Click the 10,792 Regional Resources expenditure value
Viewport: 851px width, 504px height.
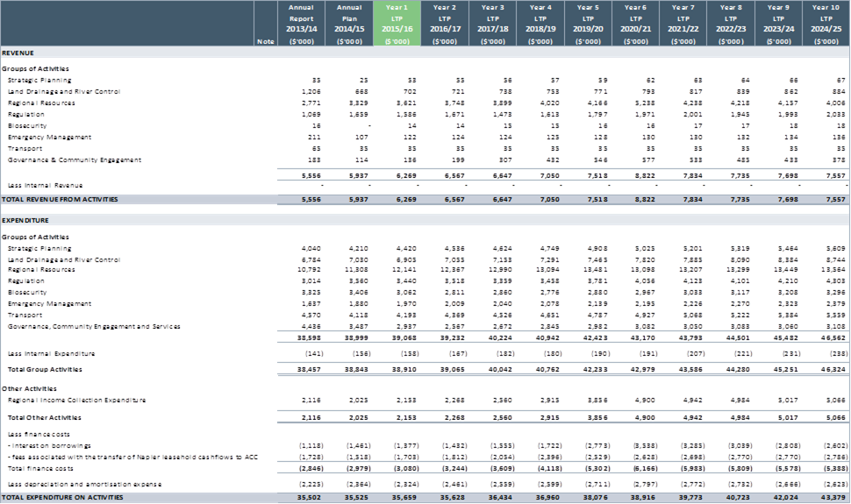point(311,270)
